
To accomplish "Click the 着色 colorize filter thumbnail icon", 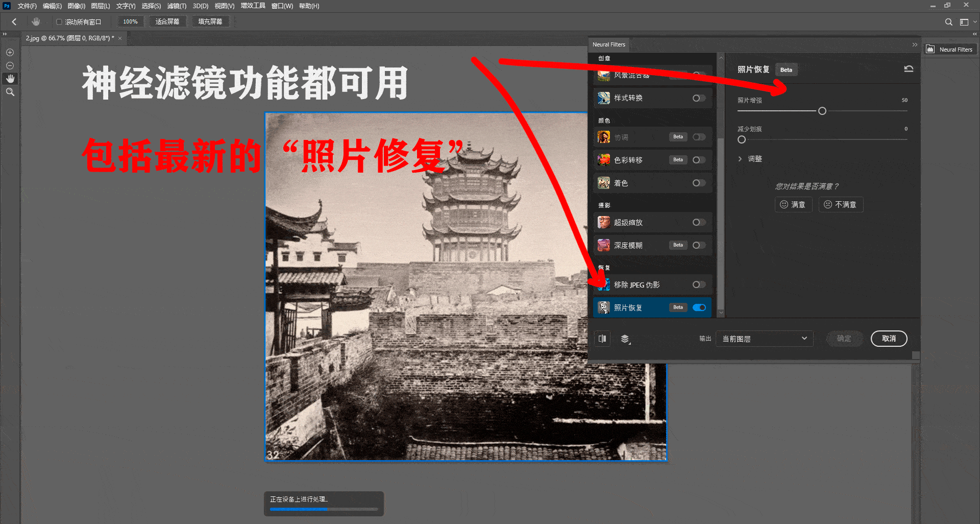I will [x=603, y=182].
